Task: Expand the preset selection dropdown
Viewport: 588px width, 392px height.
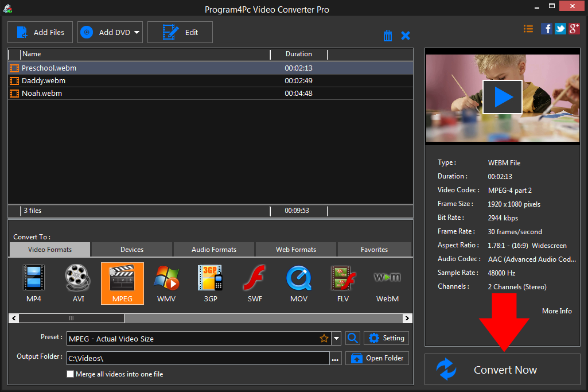Action: [x=336, y=339]
